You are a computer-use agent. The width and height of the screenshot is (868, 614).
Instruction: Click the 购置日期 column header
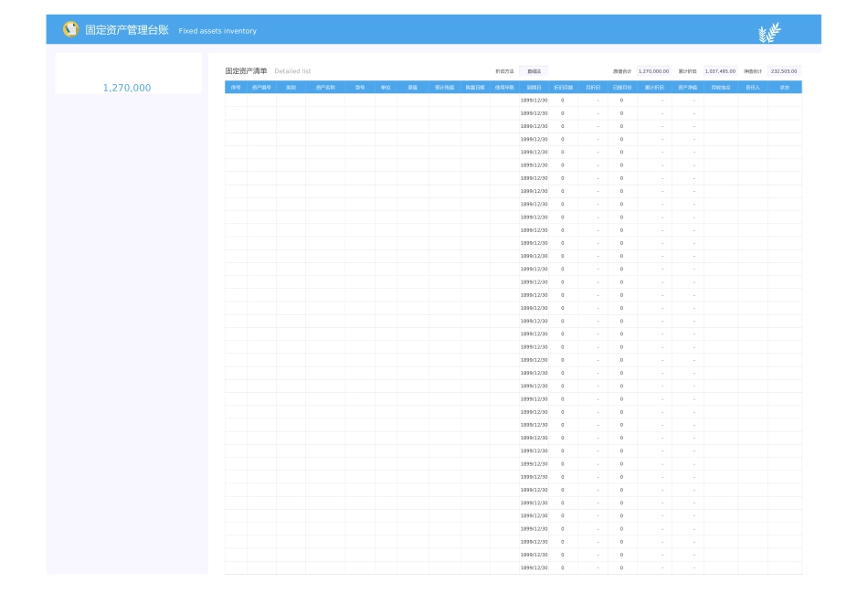tap(475, 87)
